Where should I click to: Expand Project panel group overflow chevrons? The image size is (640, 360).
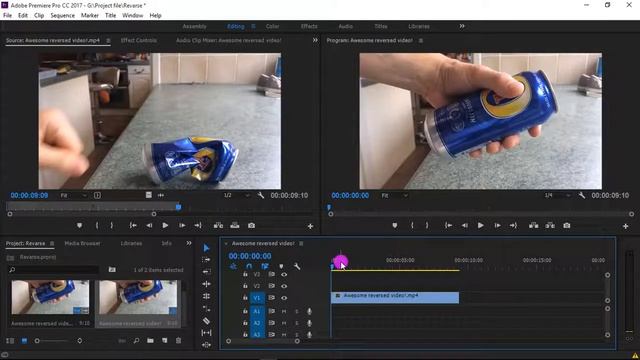pyautogui.click(x=189, y=243)
